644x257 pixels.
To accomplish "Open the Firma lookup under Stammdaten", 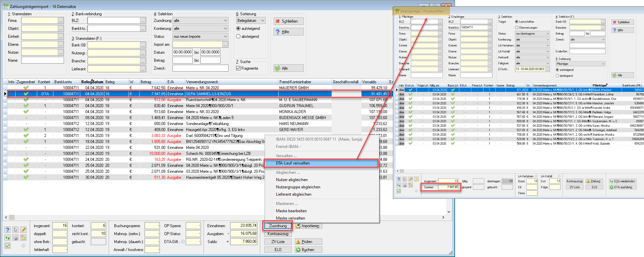I will coord(61,21).
